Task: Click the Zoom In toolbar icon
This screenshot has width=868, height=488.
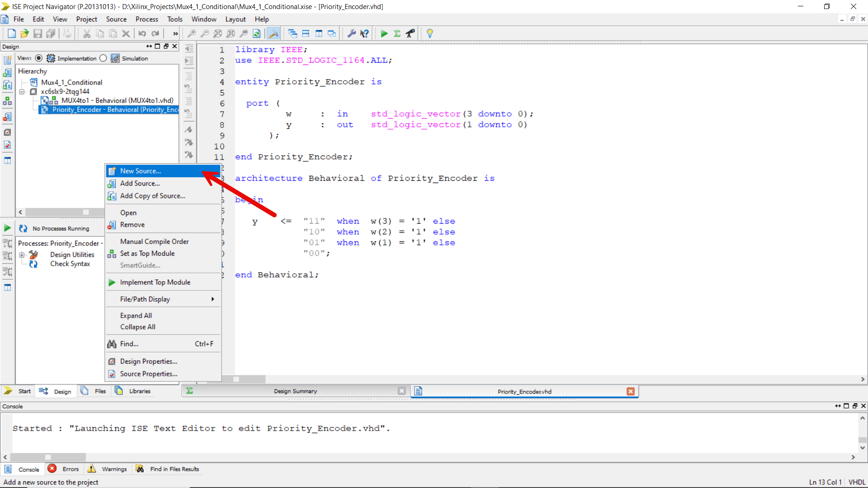Action: click(192, 33)
